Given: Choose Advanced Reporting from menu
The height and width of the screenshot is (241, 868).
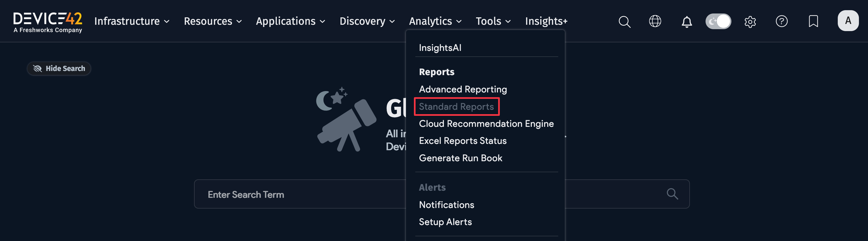Looking at the screenshot, I should [463, 89].
